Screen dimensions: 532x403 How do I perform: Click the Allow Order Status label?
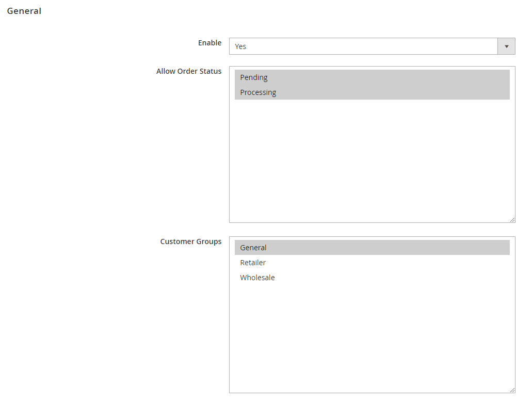pos(189,71)
